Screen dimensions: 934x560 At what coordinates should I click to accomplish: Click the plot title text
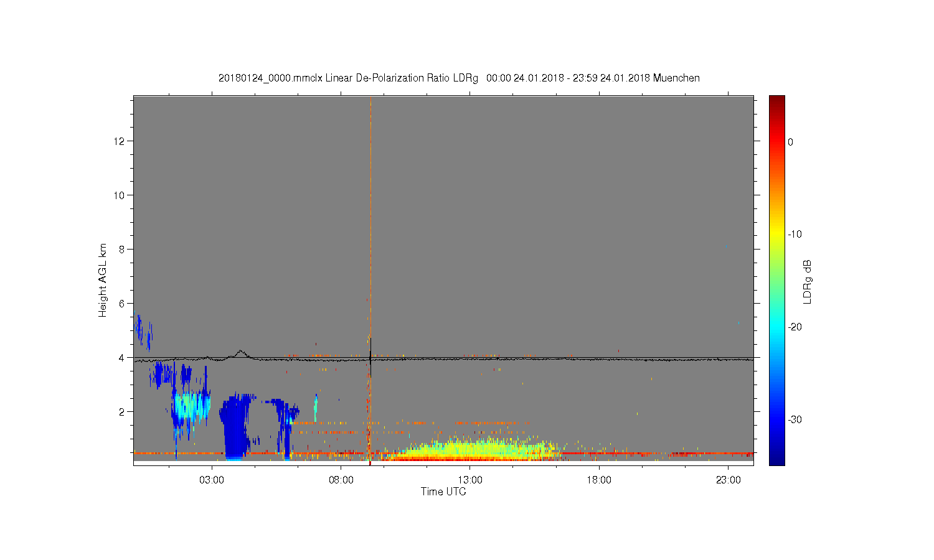pyautogui.click(x=459, y=78)
